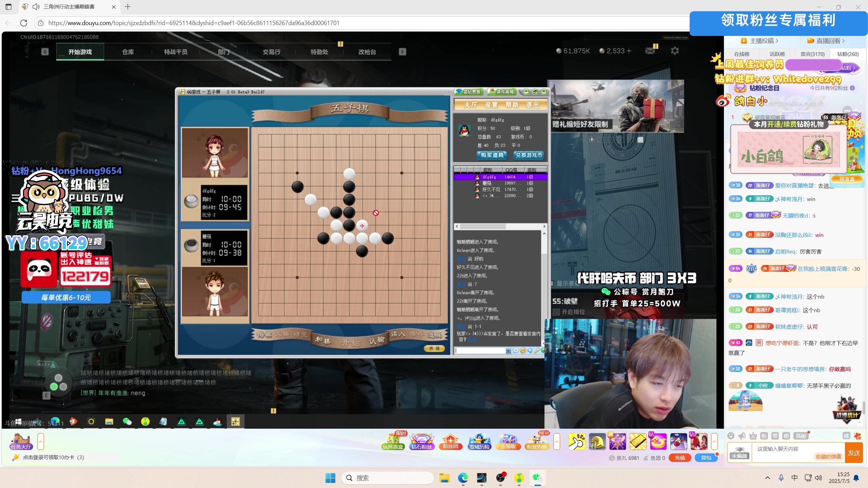868x488 pixels.
Task: Expand the activity icons arrow after 粉丝钓鱼
Action: pos(557,441)
